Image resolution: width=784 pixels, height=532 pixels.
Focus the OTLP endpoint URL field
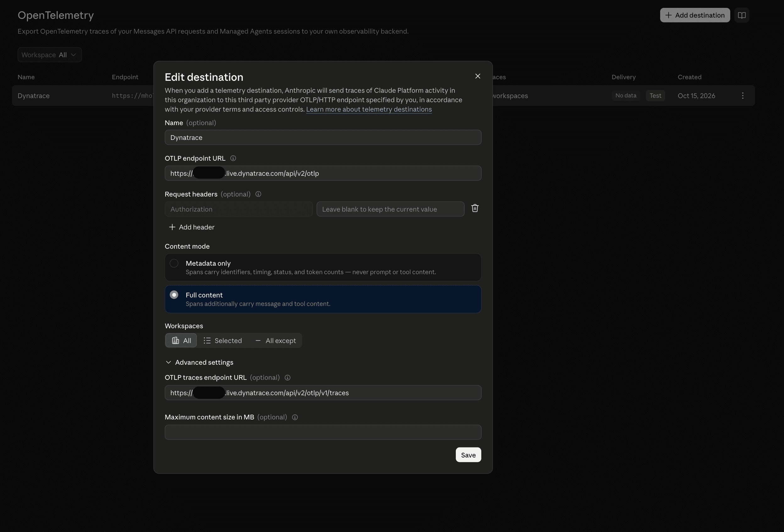(323, 173)
